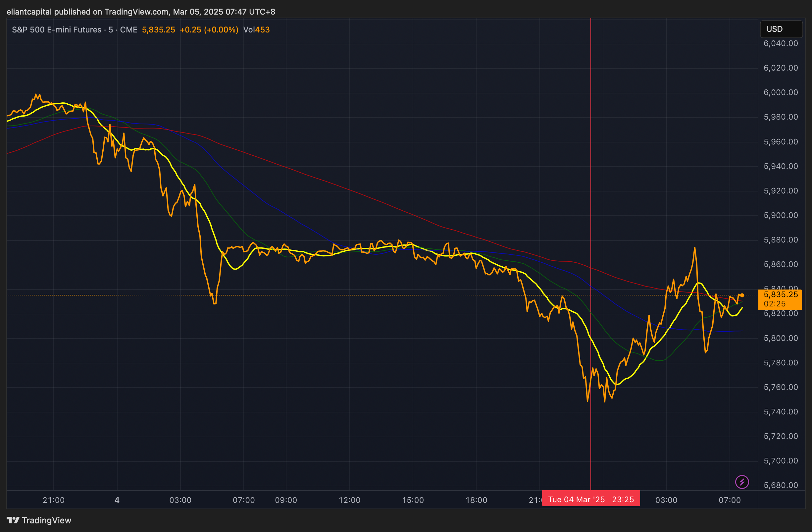Click the TradingView logo icon

[13, 520]
